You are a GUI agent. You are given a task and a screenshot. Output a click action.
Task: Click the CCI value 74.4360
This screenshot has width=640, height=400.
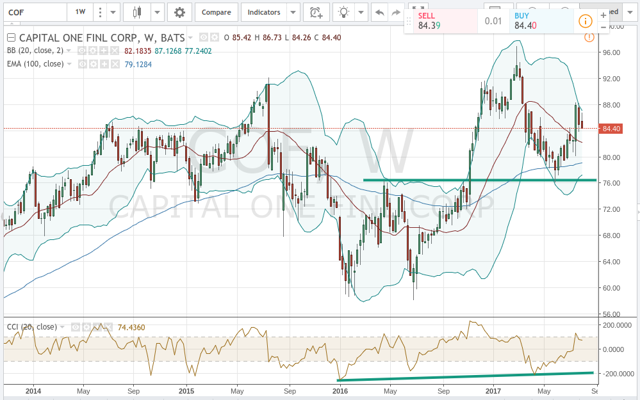tap(131, 327)
